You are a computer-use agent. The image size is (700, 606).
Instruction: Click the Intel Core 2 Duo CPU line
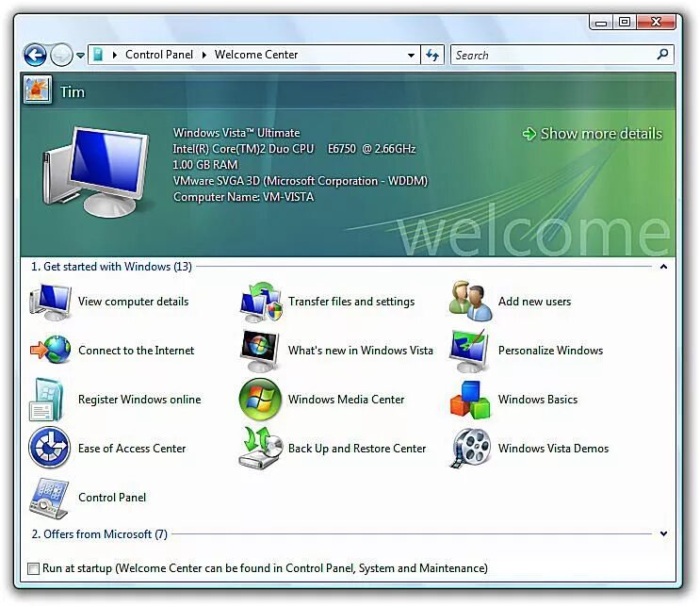294,149
